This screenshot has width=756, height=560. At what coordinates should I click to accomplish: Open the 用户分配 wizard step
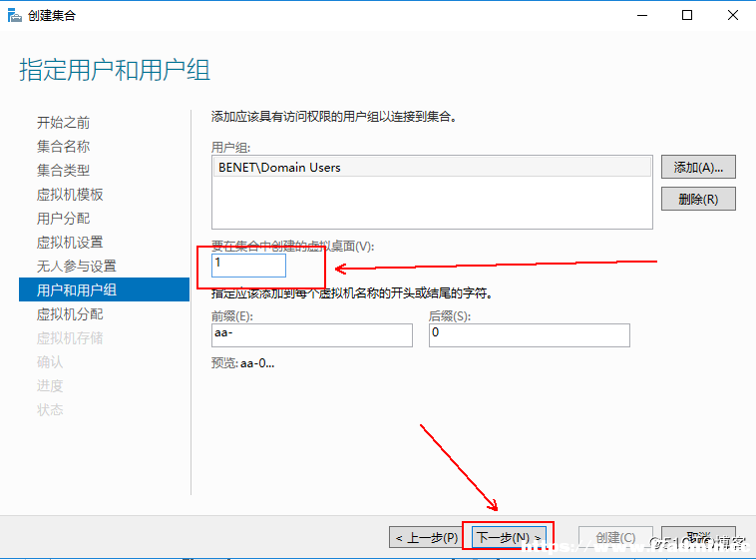(x=63, y=219)
